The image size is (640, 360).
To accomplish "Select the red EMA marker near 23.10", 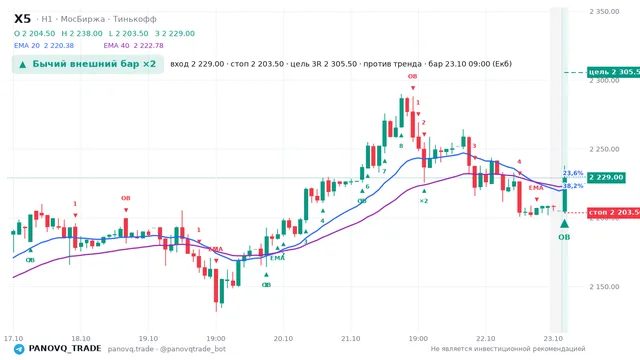I will pyautogui.click(x=536, y=188).
